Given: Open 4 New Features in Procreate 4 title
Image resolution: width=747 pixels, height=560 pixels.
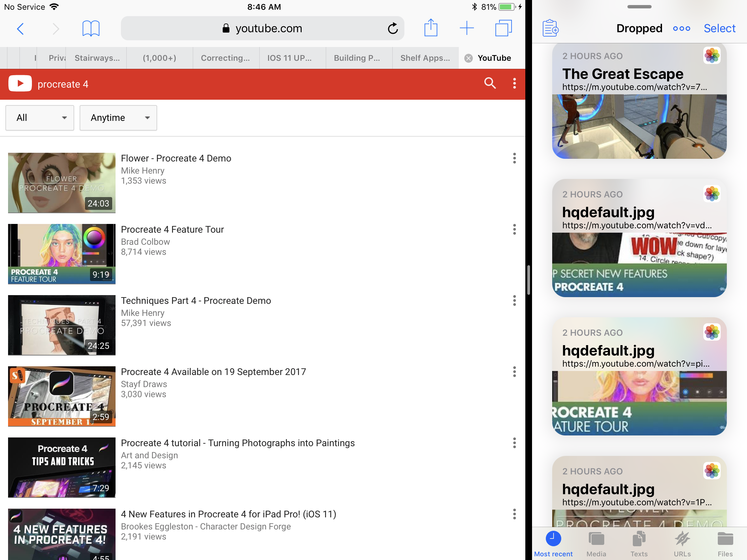Looking at the screenshot, I should pyautogui.click(x=229, y=514).
